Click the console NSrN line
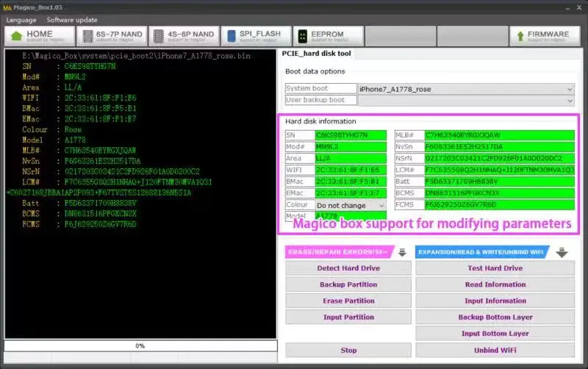Image resolution: width=588 pixels, height=369 pixels. (x=111, y=171)
